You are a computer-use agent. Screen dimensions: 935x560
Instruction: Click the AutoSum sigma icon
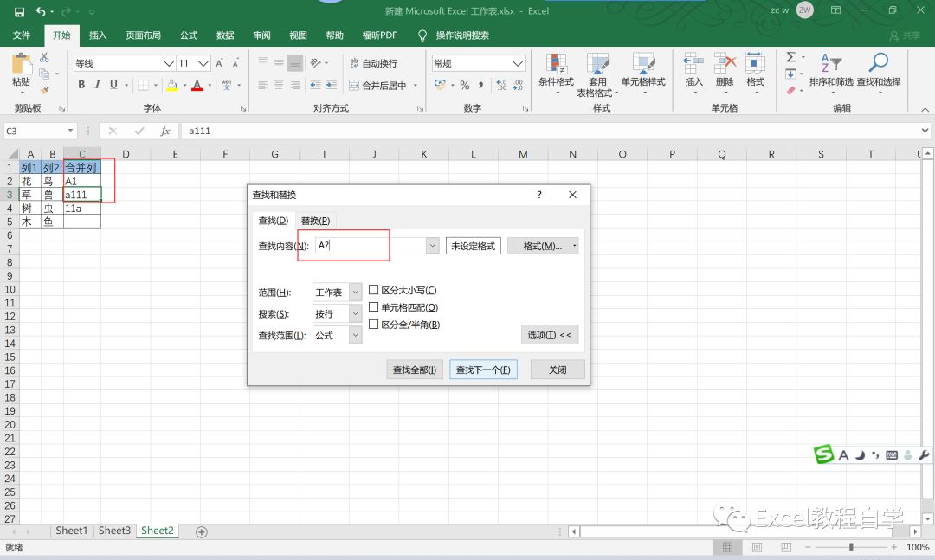coord(790,57)
